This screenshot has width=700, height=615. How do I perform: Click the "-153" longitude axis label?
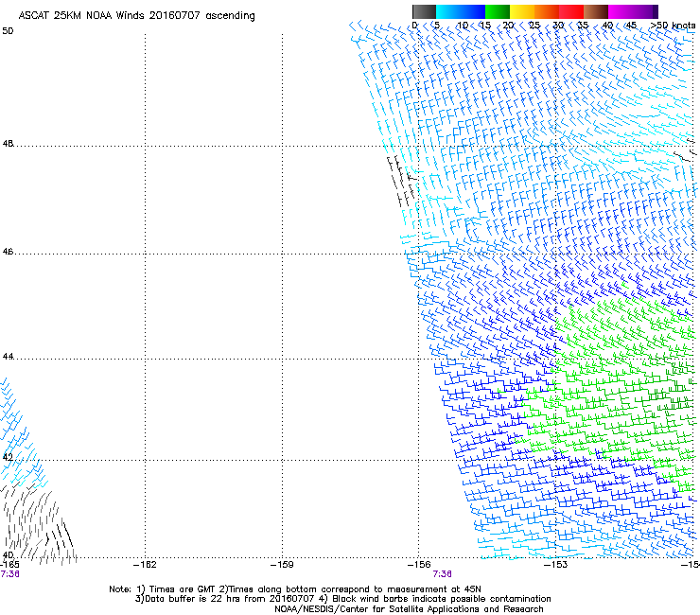(556, 565)
